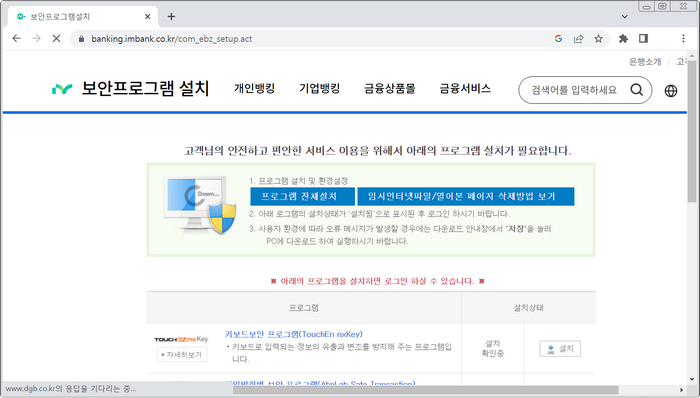This screenshot has height=398, width=700.
Task: Click the 검색어를 입력하세요 search field
Action: [x=574, y=90]
